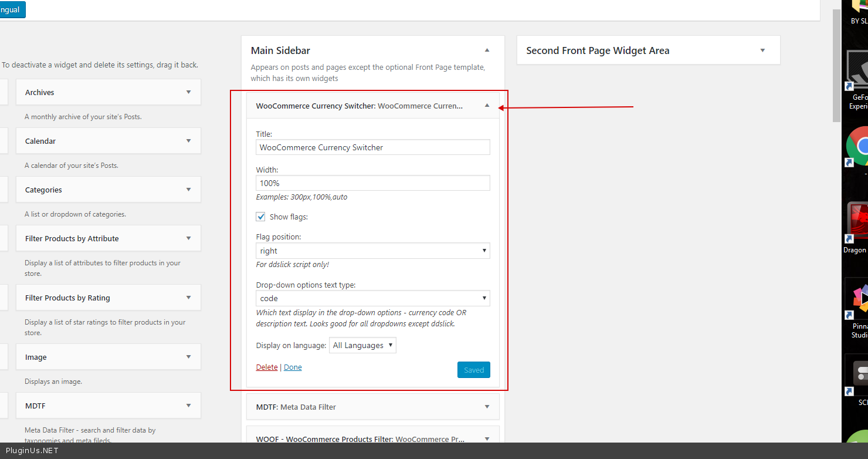Viewport: 868px width, 459px height.
Task: Expand the Calendar widget arrow
Action: [188, 141]
